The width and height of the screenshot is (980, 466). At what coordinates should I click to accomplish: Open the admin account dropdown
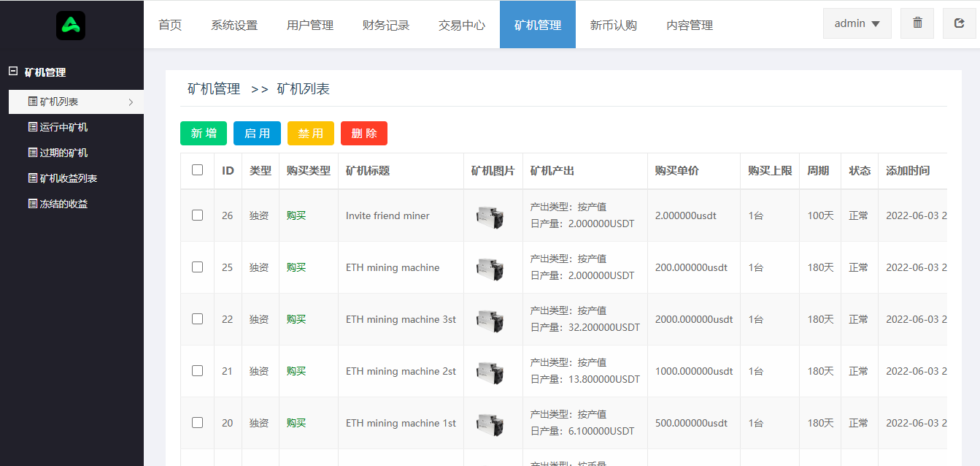click(x=857, y=23)
